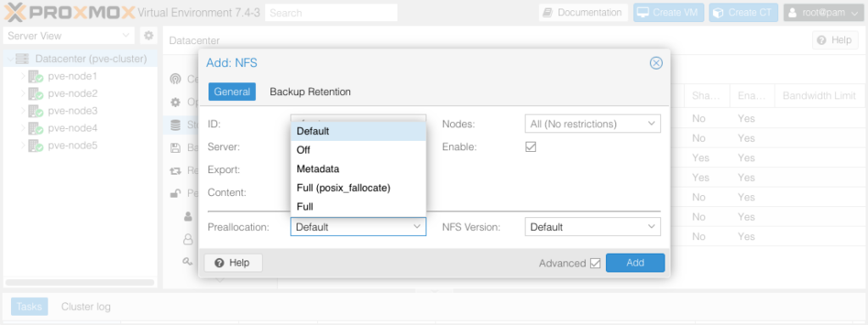
Task: Click the Proxmox logo
Action: [x=70, y=12]
